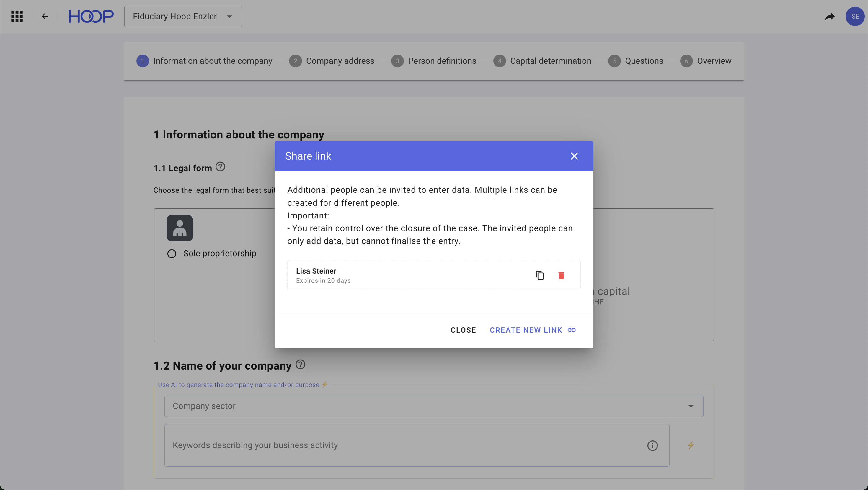Delete Lisa Steiner's share link
Image resolution: width=868 pixels, height=490 pixels.
(x=561, y=275)
